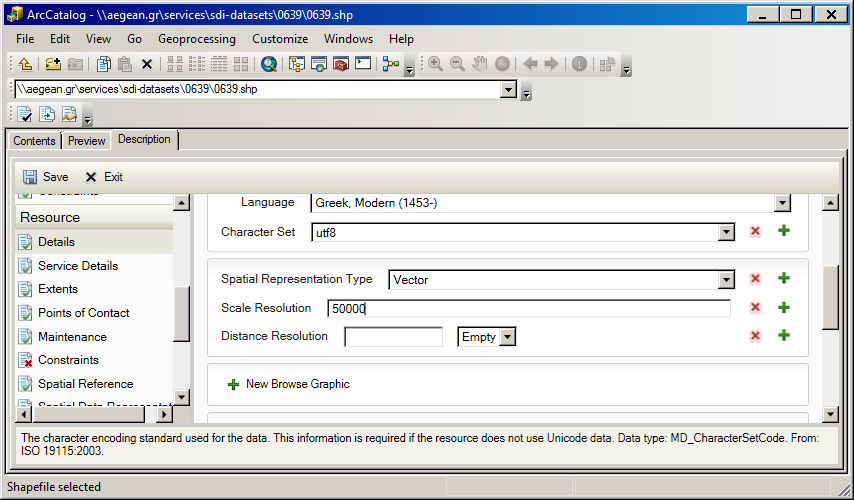The height and width of the screenshot is (500, 854).
Task: Open the File menu
Action: coord(25,39)
